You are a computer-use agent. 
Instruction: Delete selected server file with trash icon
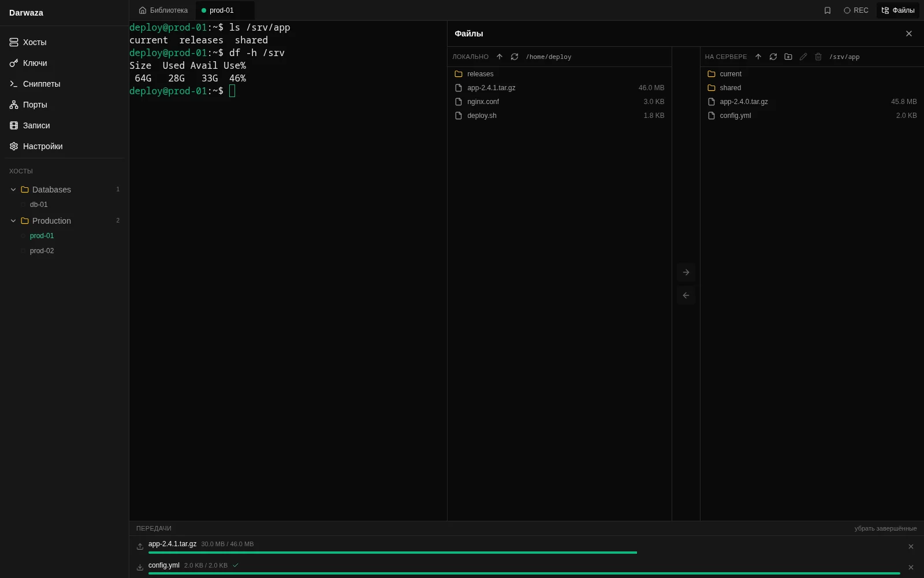pyautogui.click(x=818, y=57)
